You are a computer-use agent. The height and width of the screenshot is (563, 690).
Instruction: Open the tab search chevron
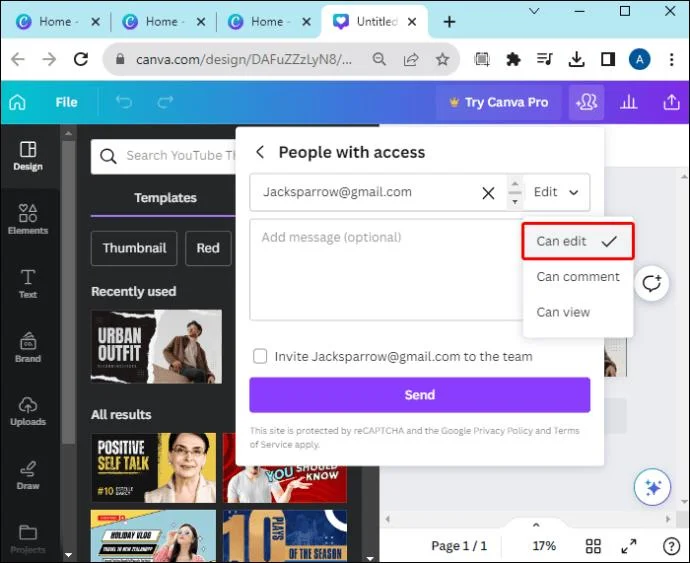pyautogui.click(x=534, y=11)
